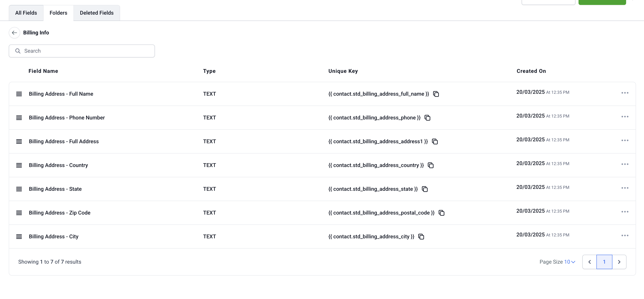The image size is (644, 299).
Task: Copy the billing state unique key
Action: click(x=425, y=189)
